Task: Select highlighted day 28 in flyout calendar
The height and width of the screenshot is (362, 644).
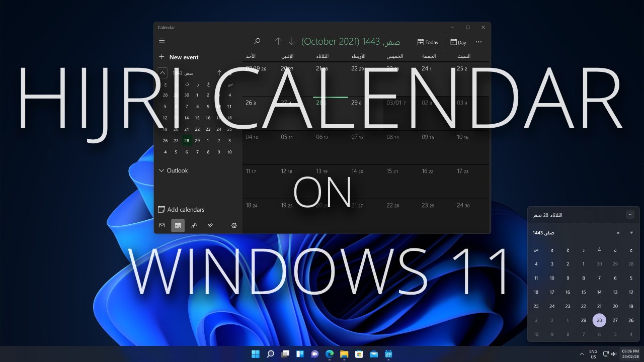Action: click(599, 320)
